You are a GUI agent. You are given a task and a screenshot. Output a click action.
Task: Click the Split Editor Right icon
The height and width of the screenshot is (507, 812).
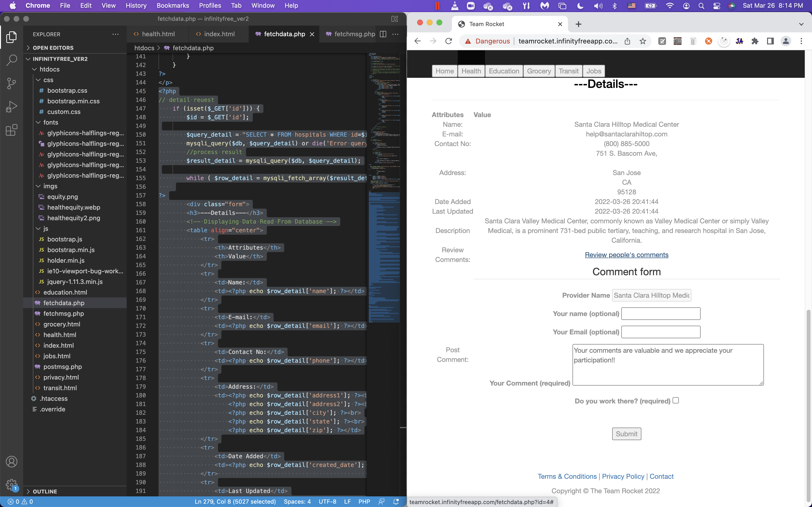click(383, 34)
